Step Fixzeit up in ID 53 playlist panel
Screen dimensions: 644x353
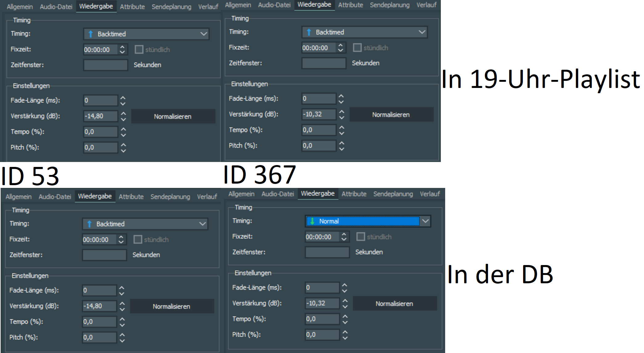(x=122, y=47)
